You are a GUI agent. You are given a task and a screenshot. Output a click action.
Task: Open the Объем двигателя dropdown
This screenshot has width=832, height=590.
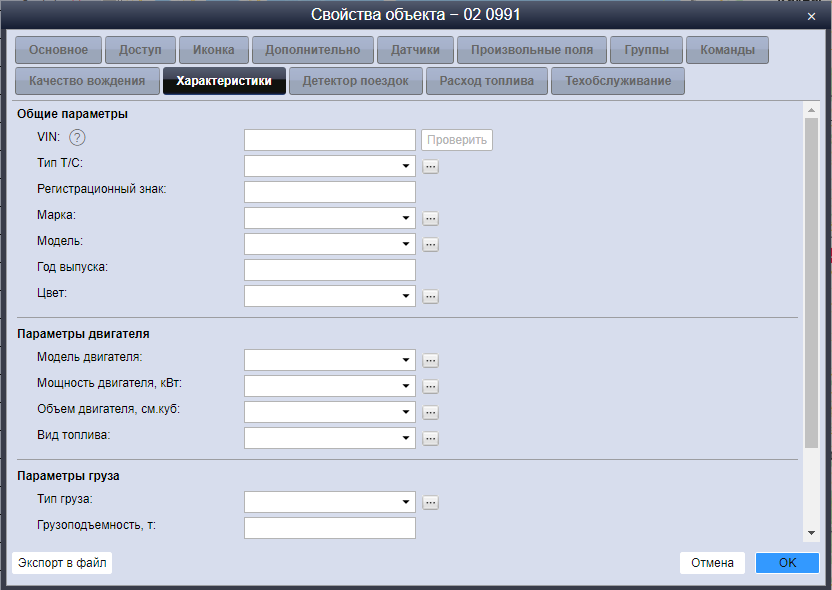tap(406, 412)
